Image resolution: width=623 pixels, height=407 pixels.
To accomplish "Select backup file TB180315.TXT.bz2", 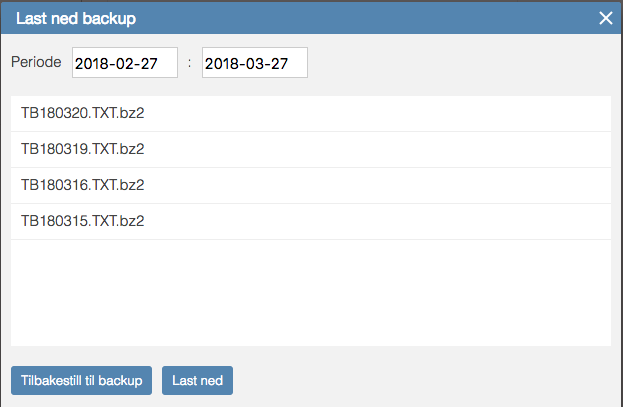I will coord(311,221).
